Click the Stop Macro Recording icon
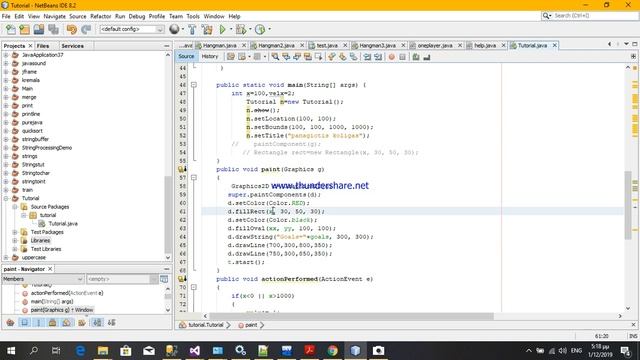The height and width of the screenshot is (360, 640). [x=402, y=57]
